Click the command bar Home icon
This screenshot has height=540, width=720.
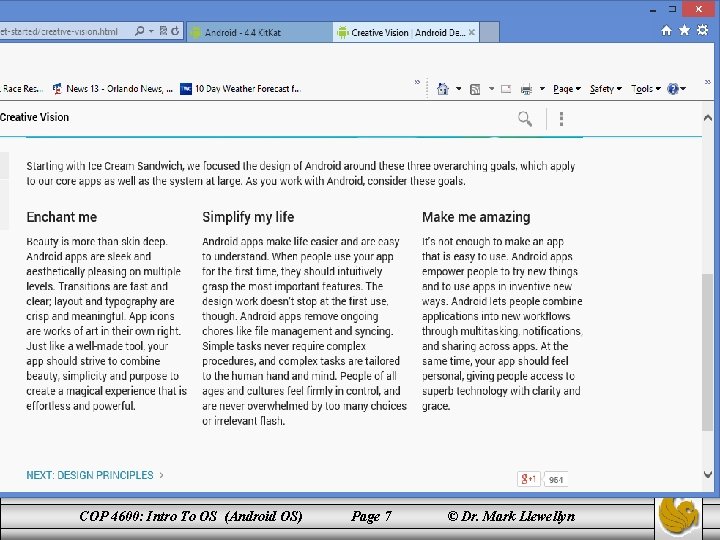pyautogui.click(x=443, y=89)
